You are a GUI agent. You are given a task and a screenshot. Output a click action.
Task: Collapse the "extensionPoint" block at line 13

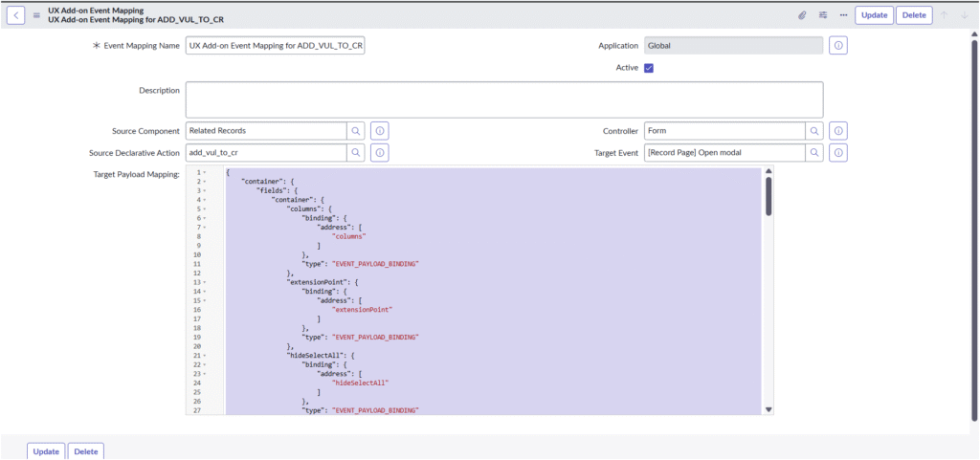(x=205, y=282)
